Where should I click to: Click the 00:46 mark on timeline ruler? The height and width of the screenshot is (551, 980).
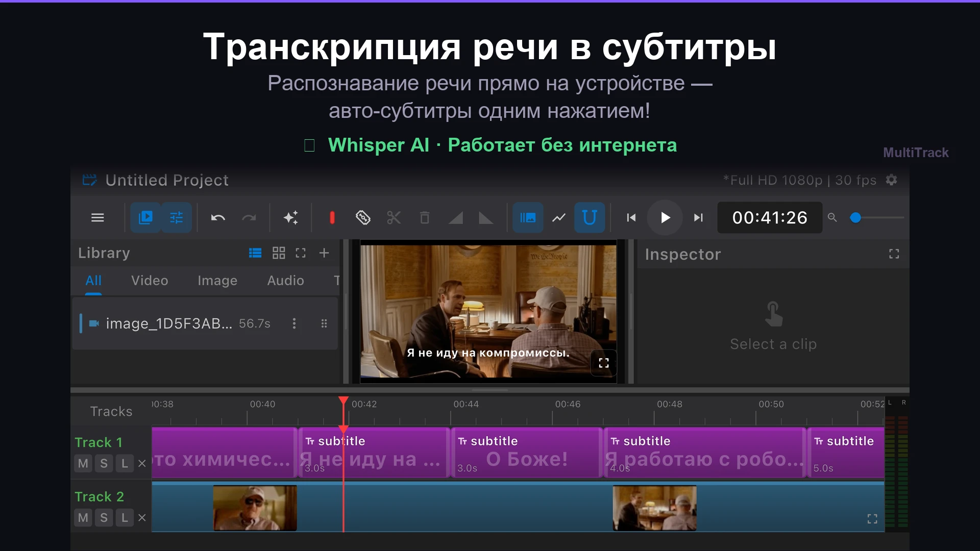pyautogui.click(x=568, y=404)
